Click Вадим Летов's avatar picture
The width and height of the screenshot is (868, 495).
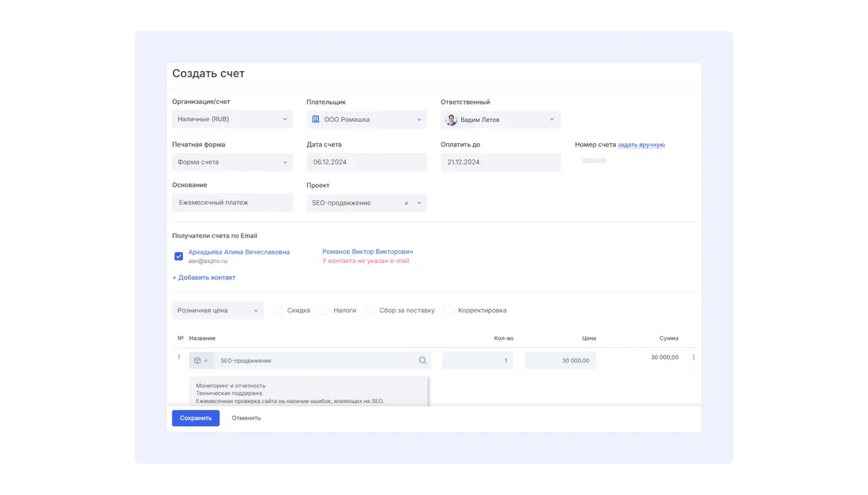[451, 120]
